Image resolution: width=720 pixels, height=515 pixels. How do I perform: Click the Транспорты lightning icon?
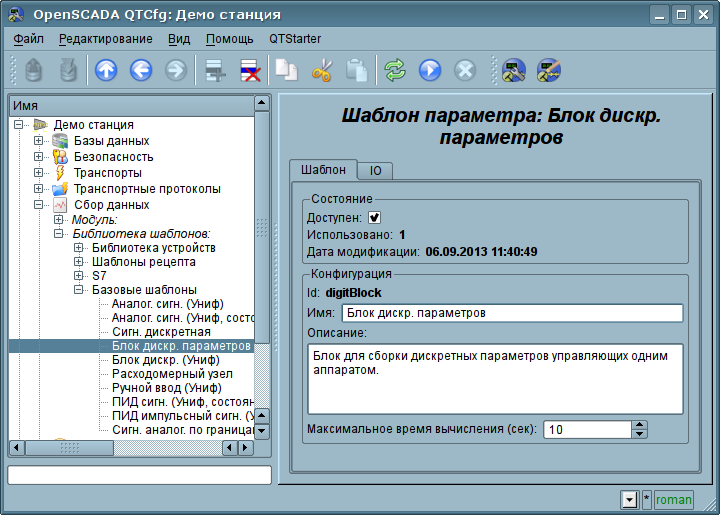(x=60, y=173)
